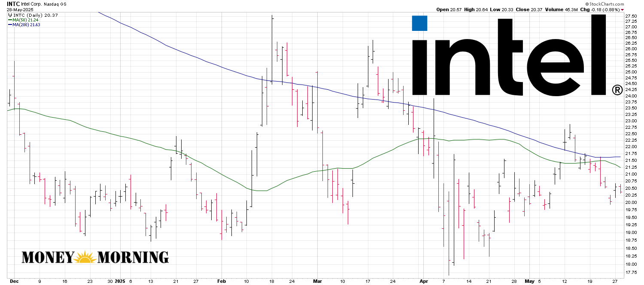Image resolution: width=644 pixels, height=285 pixels.
Task: Click the sun icon in Money Morning logo
Action: [x=85, y=257]
